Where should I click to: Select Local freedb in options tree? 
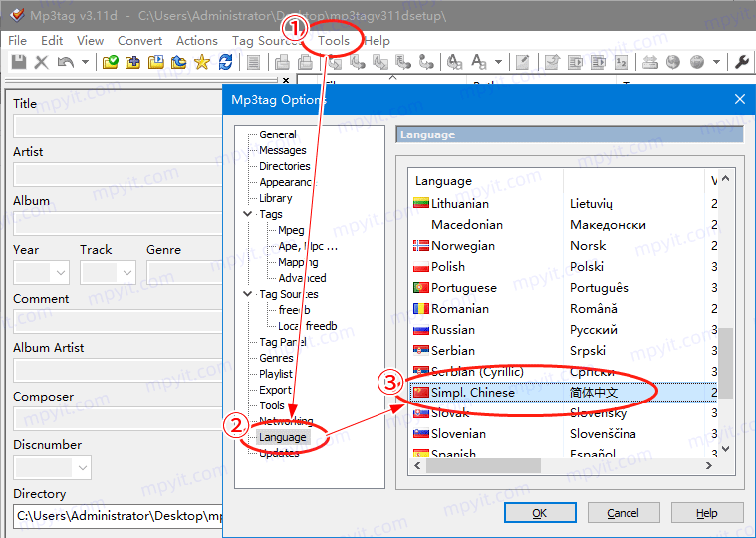click(307, 326)
